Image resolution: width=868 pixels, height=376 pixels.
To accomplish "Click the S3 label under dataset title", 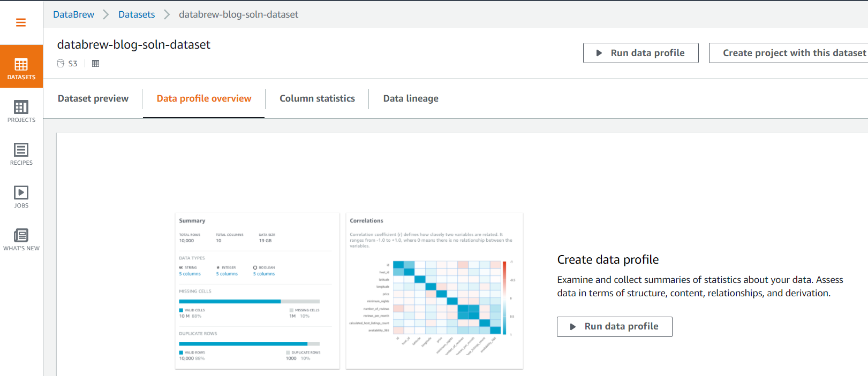I will (73, 64).
